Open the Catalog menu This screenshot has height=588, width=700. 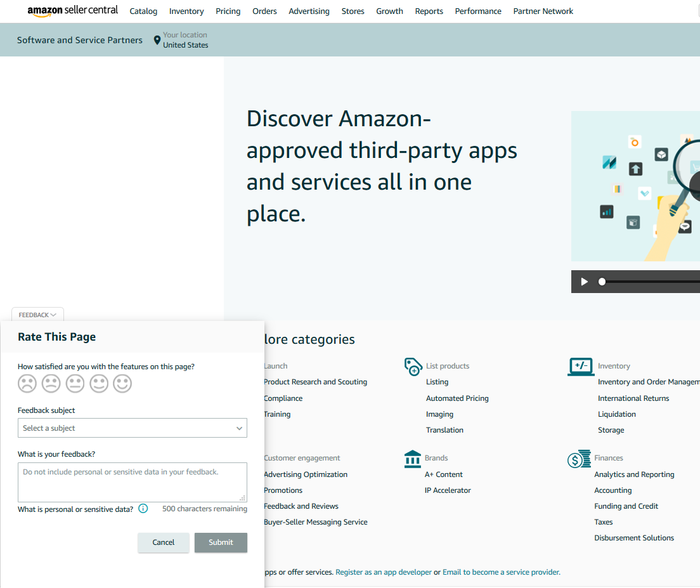pos(143,11)
